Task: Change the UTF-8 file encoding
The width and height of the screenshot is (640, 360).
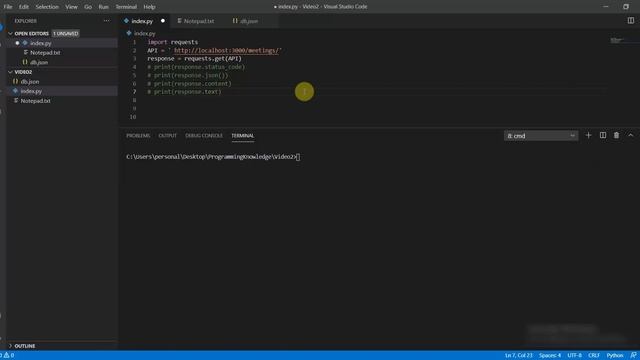Action: click(574, 355)
